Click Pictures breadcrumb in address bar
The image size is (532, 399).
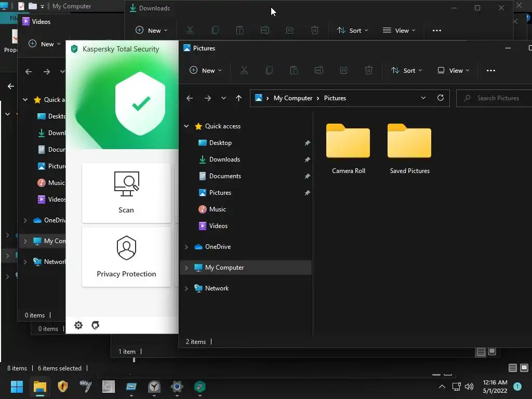pos(335,98)
